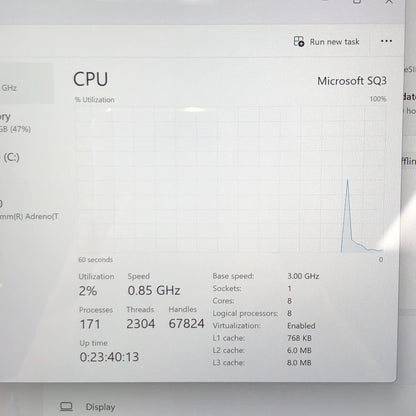This screenshot has width=416, height=416.
Task: Click the up time value 0:23:40:13
Action: (109, 357)
